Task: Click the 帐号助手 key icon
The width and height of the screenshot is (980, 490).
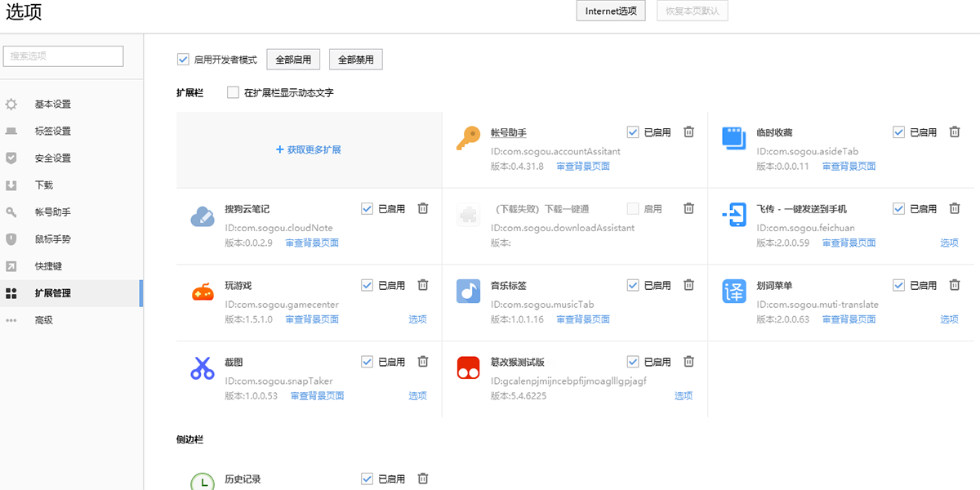Action: (x=468, y=139)
